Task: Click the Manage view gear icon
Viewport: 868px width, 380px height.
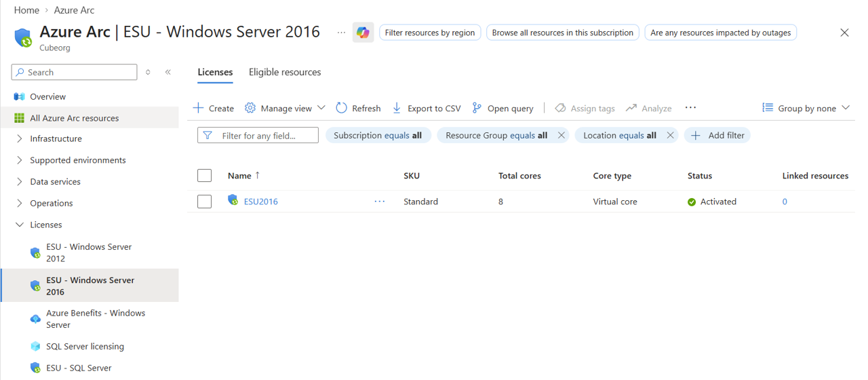Action: click(x=250, y=108)
